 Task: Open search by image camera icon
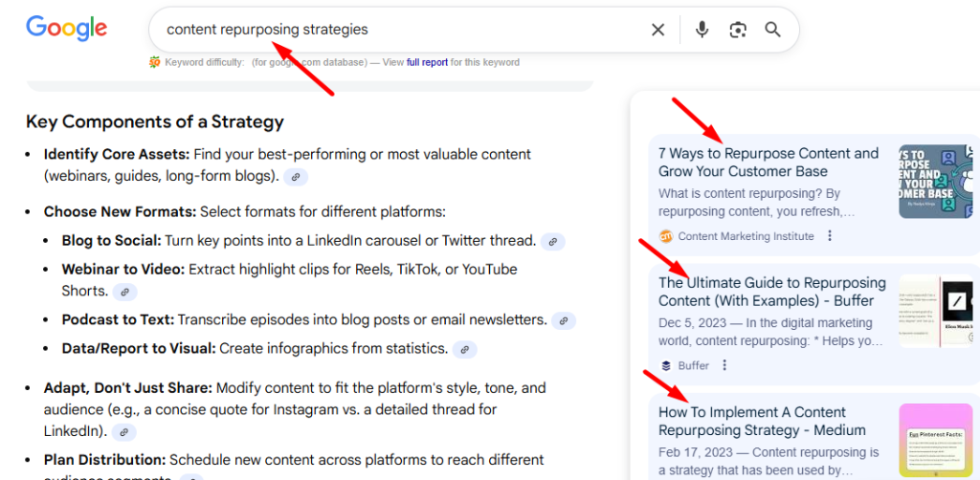click(x=737, y=30)
